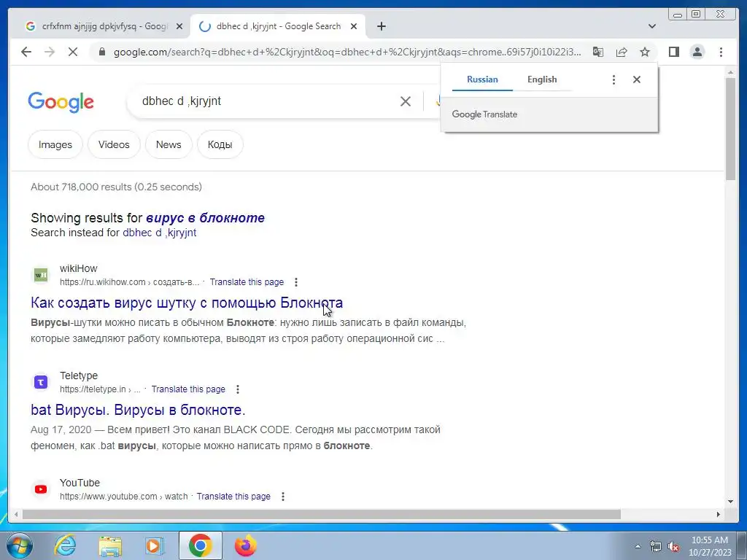The height and width of the screenshot is (560, 747).
Task: Click the horizontal scrollbar right arrow
Action: click(x=719, y=514)
